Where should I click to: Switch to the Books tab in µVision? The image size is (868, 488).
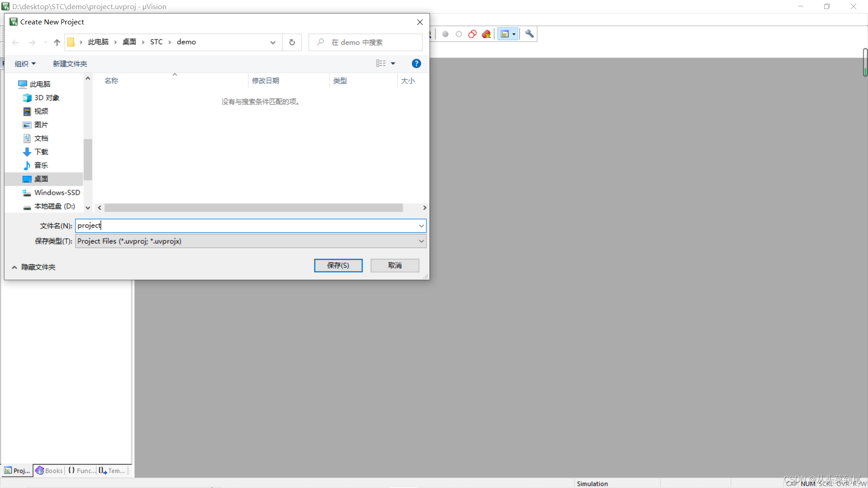[49, 471]
